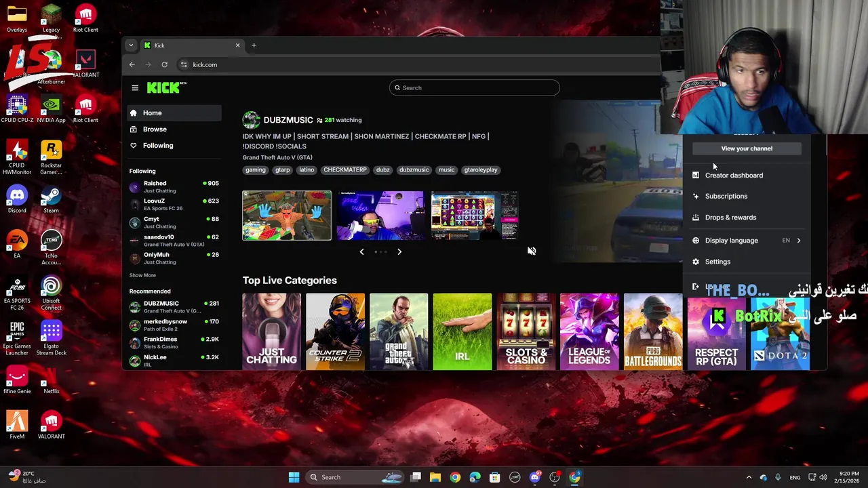Open the volume control in system tray
The height and width of the screenshot is (488, 868).
pos(825,477)
